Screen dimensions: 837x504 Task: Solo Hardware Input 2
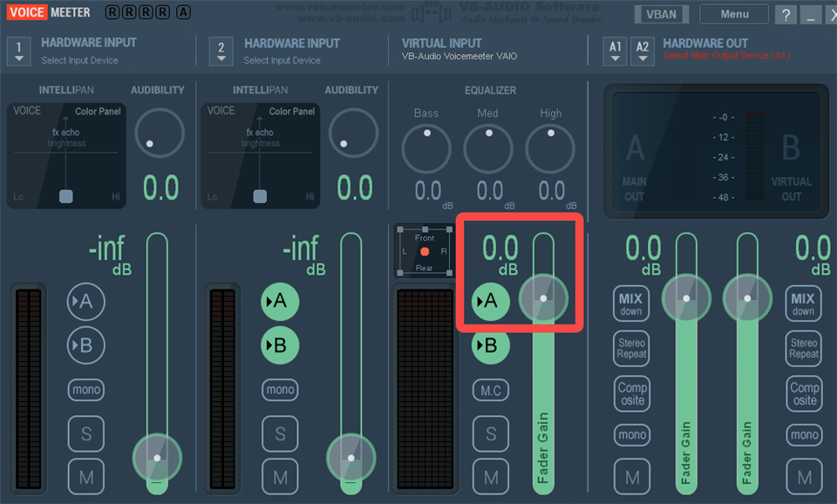pos(280,433)
